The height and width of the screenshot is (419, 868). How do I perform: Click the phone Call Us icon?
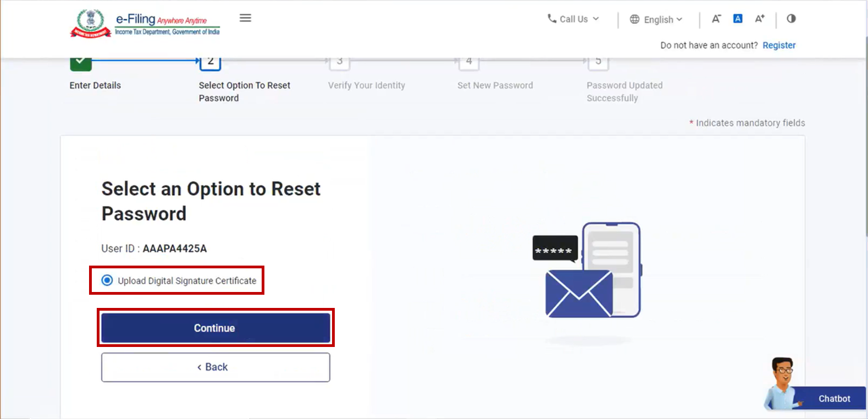552,19
